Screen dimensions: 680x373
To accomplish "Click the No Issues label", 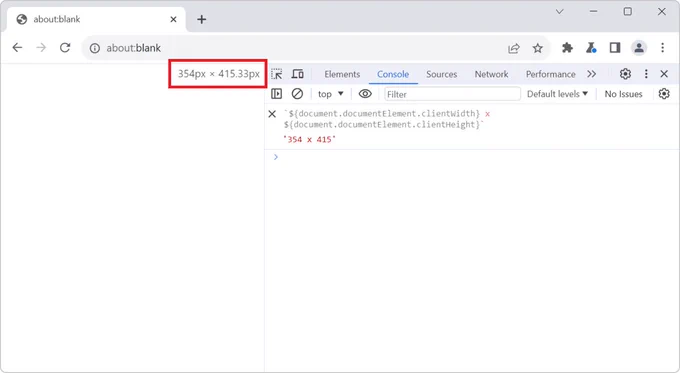I will point(623,94).
